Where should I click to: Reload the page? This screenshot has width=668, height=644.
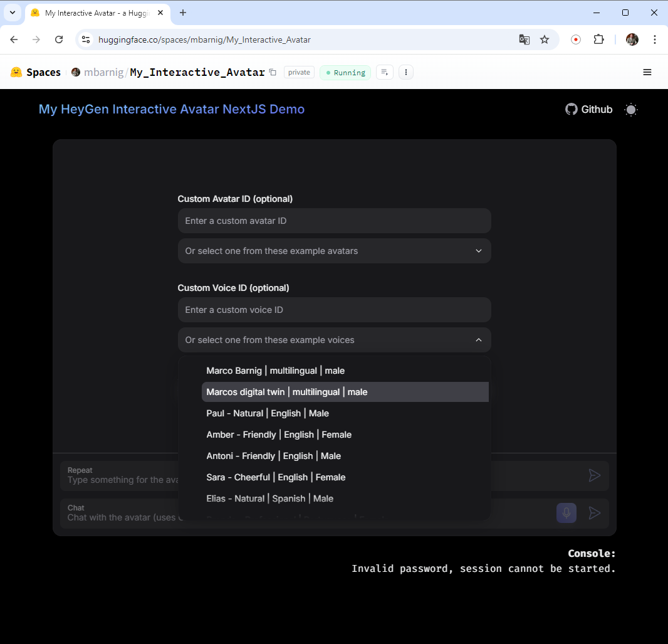59,40
